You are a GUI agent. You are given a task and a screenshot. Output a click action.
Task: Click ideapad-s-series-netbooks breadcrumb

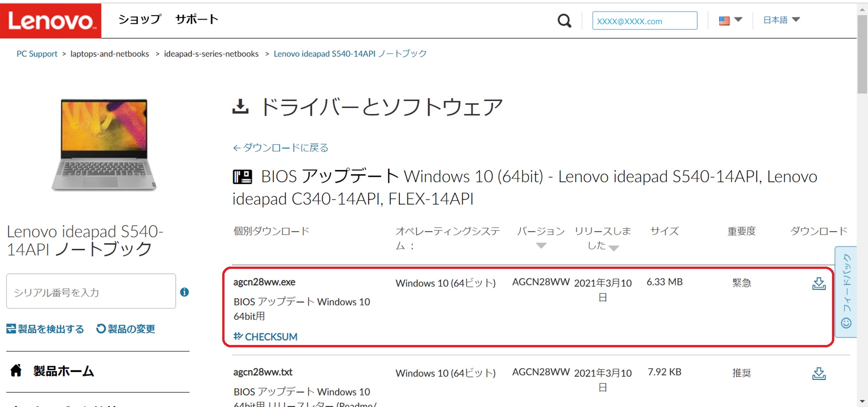(x=211, y=54)
